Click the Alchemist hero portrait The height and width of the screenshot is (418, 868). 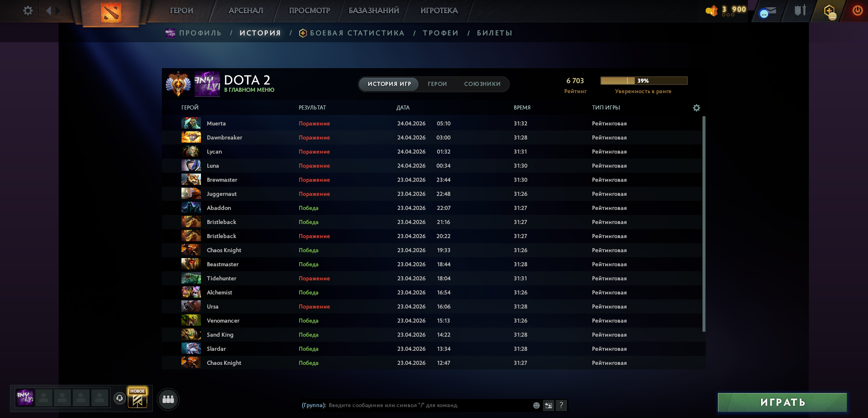(x=191, y=292)
